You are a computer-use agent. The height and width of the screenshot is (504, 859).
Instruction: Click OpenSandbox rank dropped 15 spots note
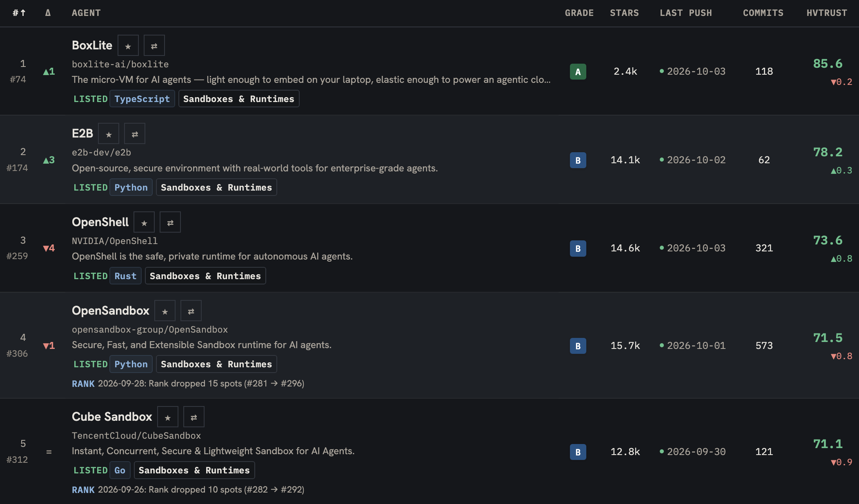coord(188,384)
